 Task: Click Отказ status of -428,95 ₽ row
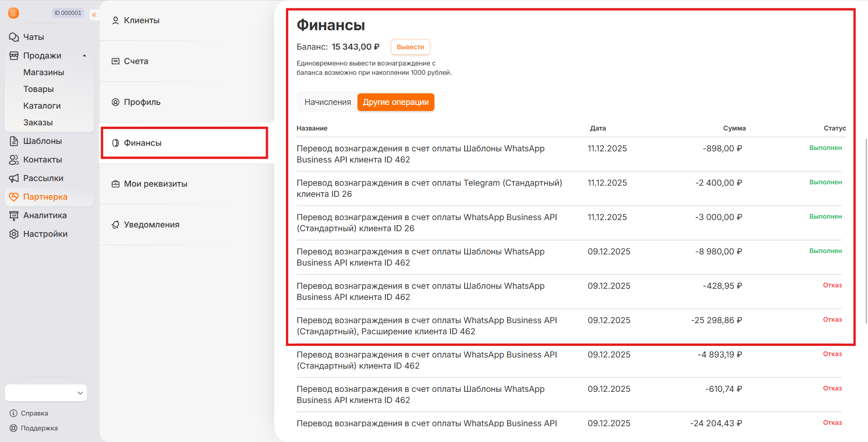[832, 285]
